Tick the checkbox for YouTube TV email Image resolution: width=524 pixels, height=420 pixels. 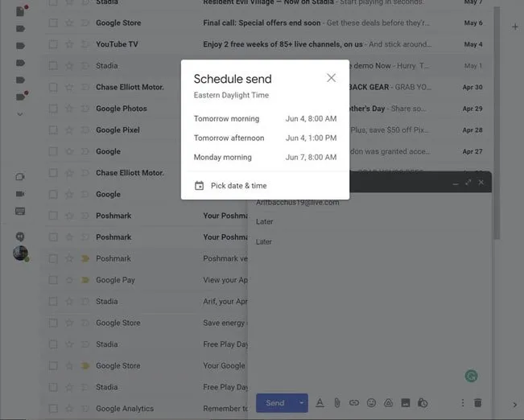point(53,44)
